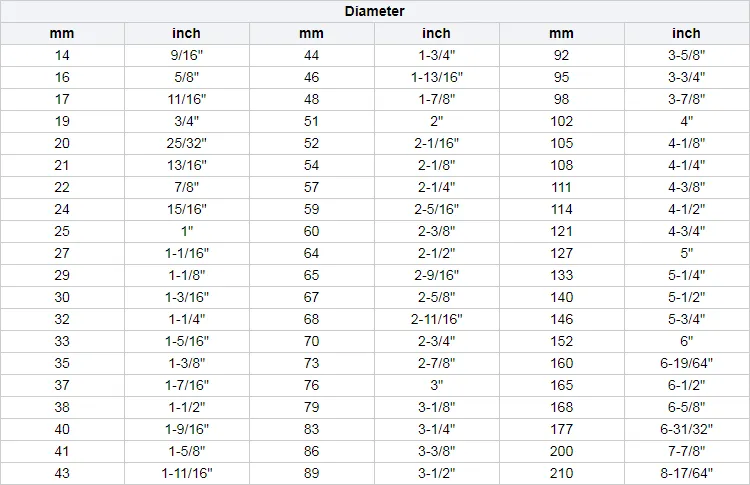Select the 168 mm cell
The width and height of the screenshot is (750, 485).
[562, 408]
